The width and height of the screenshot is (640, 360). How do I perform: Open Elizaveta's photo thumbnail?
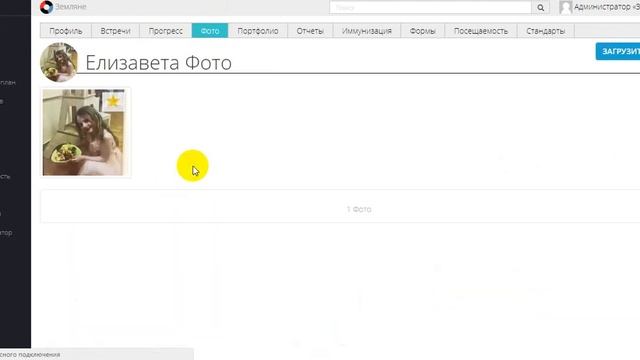pos(84,133)
